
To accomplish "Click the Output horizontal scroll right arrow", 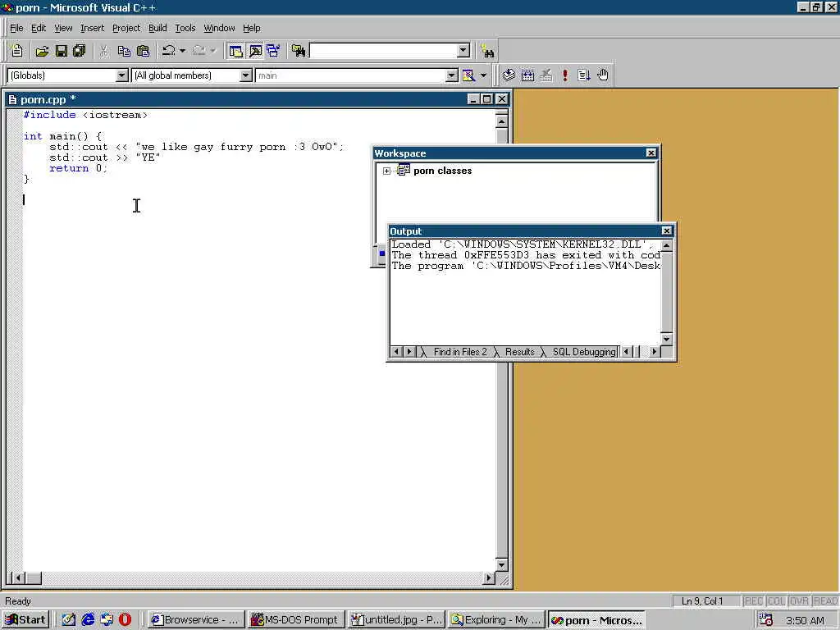I will pos(654,352).
